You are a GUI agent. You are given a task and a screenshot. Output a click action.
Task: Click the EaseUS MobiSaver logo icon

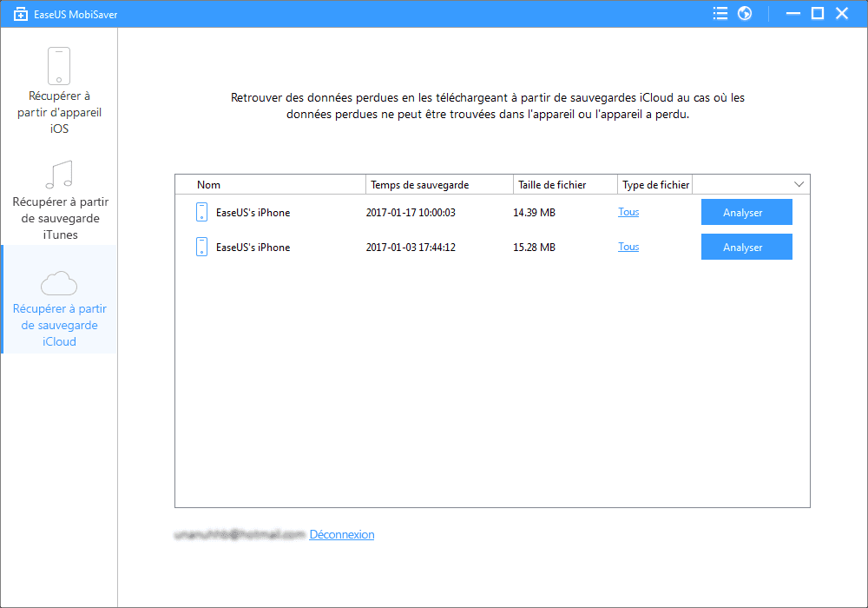tap(22, 14)
